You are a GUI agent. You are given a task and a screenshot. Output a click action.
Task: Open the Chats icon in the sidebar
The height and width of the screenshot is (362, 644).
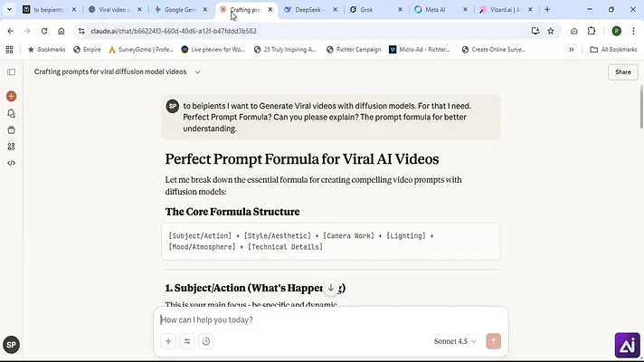click(x=12, y=113)
